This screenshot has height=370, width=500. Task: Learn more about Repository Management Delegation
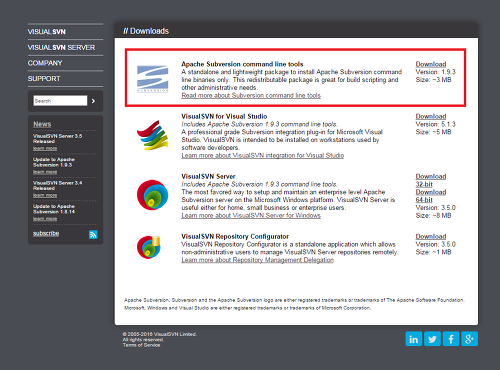[x=257, y=260]
